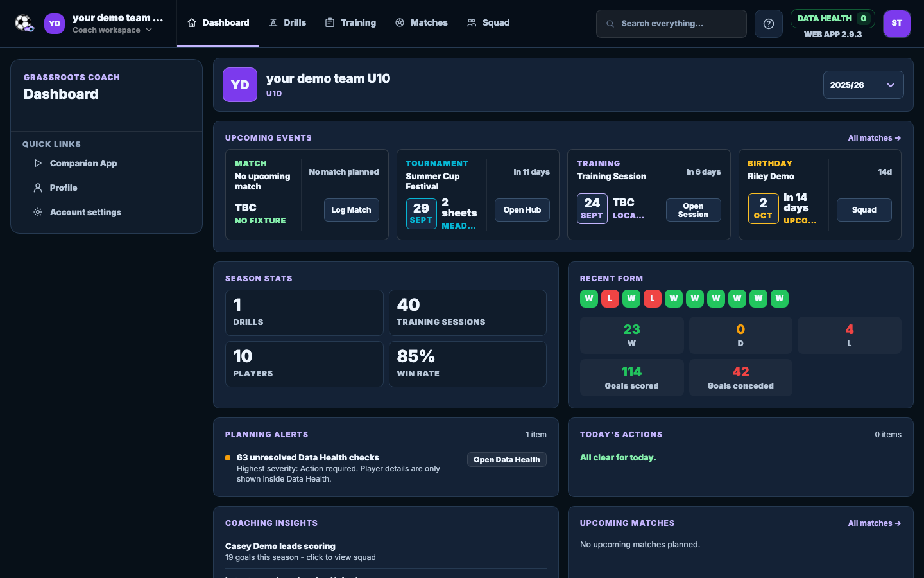
Task: Select the 2 Oct birthday date tile
Action: [x=763, y=209]
